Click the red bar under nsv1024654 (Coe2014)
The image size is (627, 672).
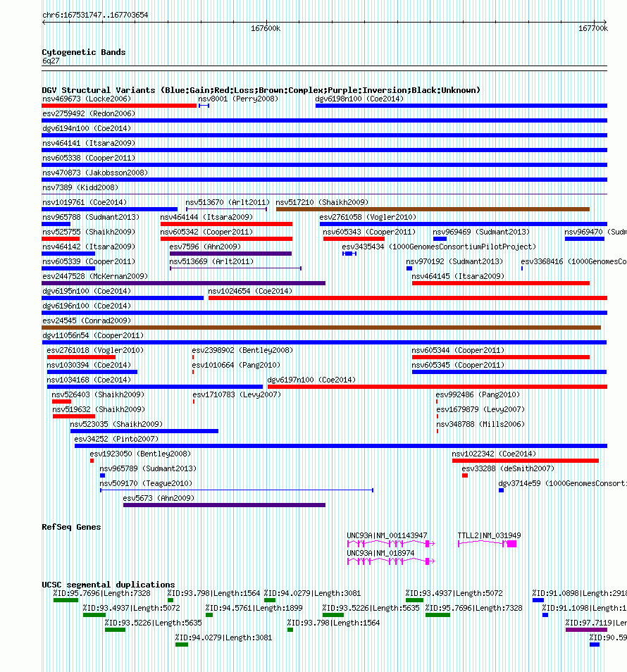point(408,298)
